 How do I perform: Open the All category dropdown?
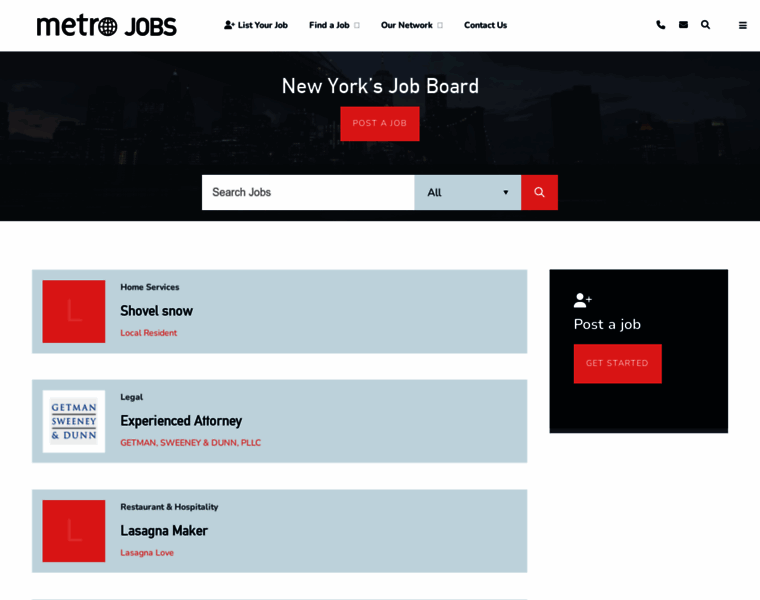(467, 192)
